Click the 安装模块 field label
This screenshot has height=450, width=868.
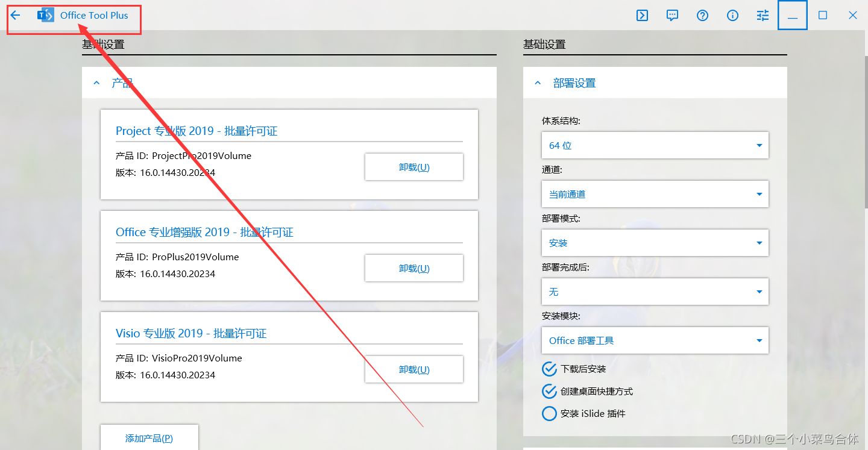(561, 316)
